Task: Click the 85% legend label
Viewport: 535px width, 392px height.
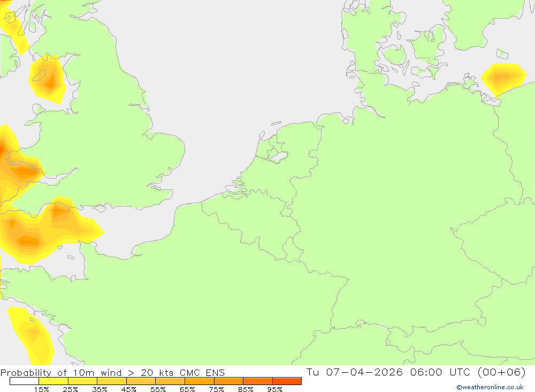Action: click(246, 389)
